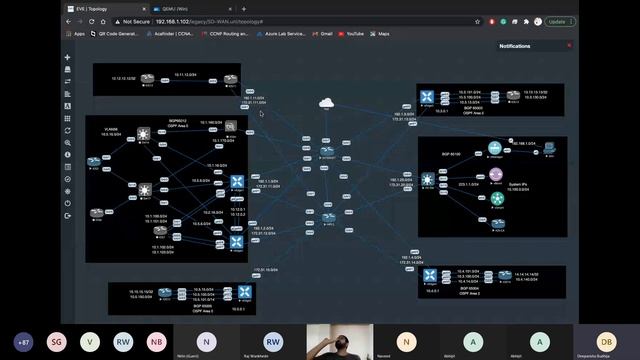The width and height of the screenshot is (640, 360).
Task: Bookmark this page with the star icon
Action: pos(478,22)
